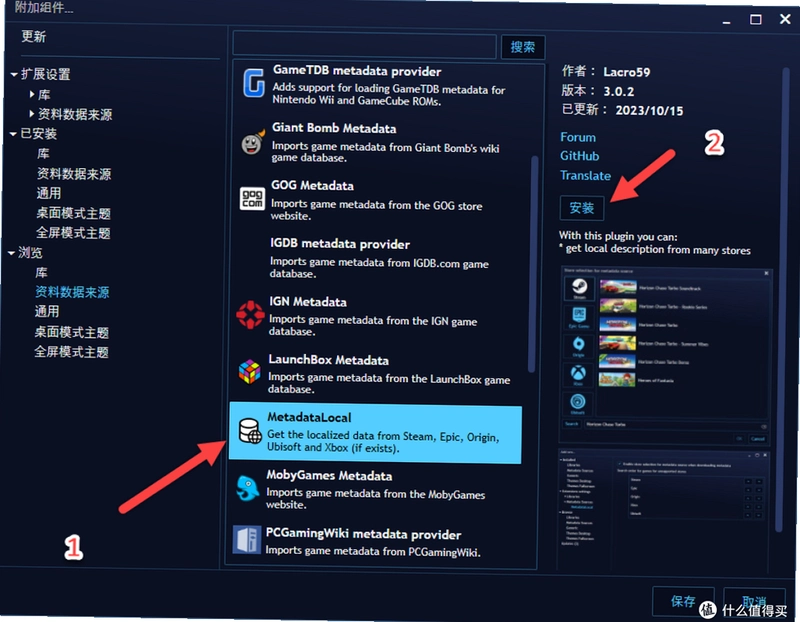800x622 pixels.
Task: Open the Forum link
Action: click(578, 137)
